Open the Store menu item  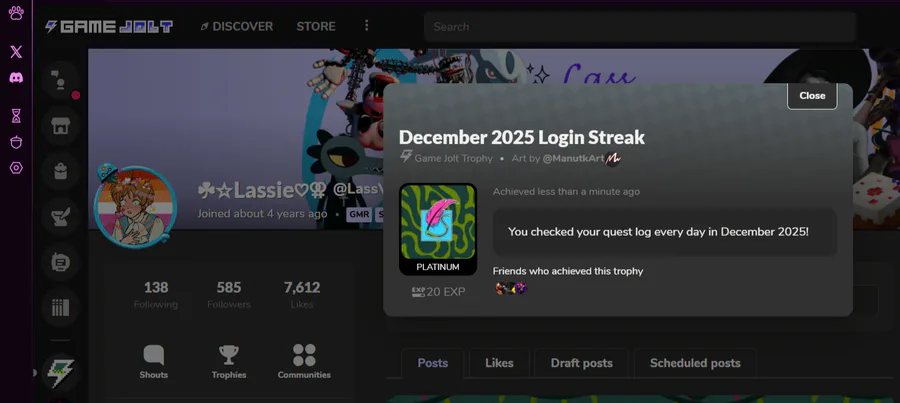coord(316,26)
